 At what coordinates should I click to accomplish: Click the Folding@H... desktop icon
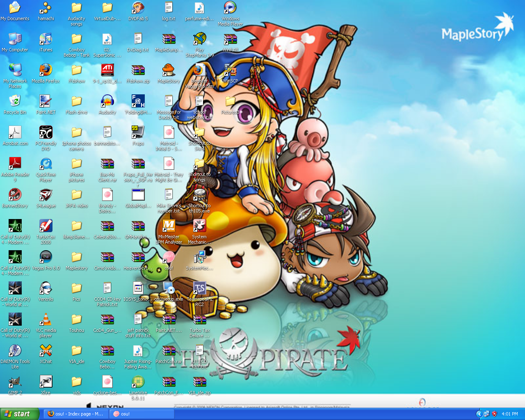pyautogui.click(x=138, y=101)
